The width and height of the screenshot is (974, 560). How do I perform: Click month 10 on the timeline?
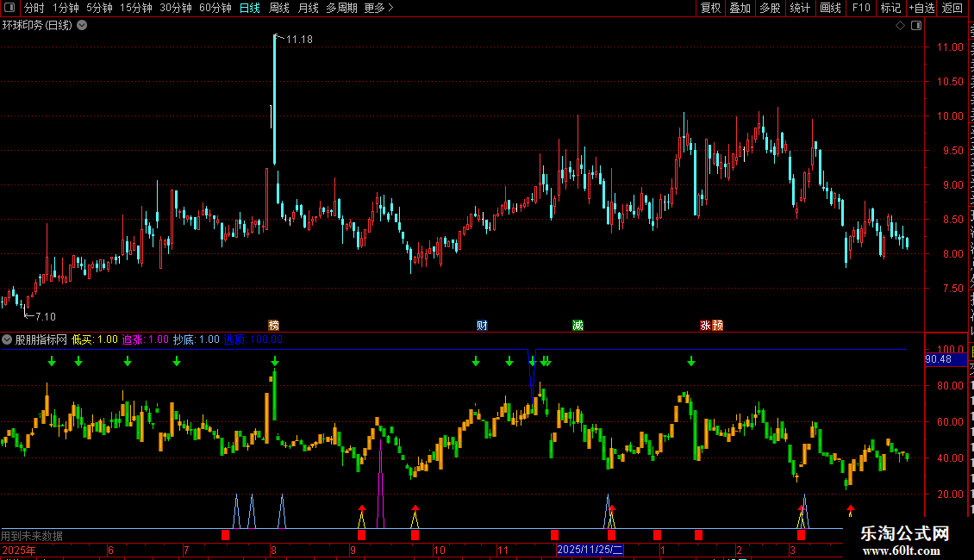440,550
